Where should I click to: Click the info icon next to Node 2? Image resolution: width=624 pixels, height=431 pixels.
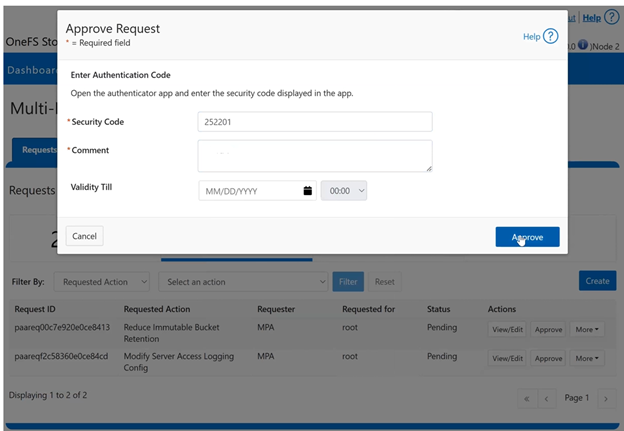point(582,46)
